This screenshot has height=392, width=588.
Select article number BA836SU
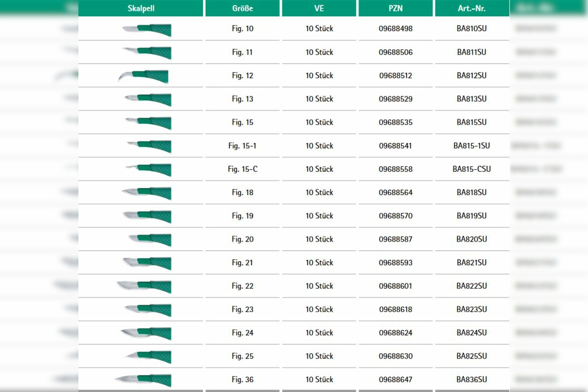click(472, 379)
